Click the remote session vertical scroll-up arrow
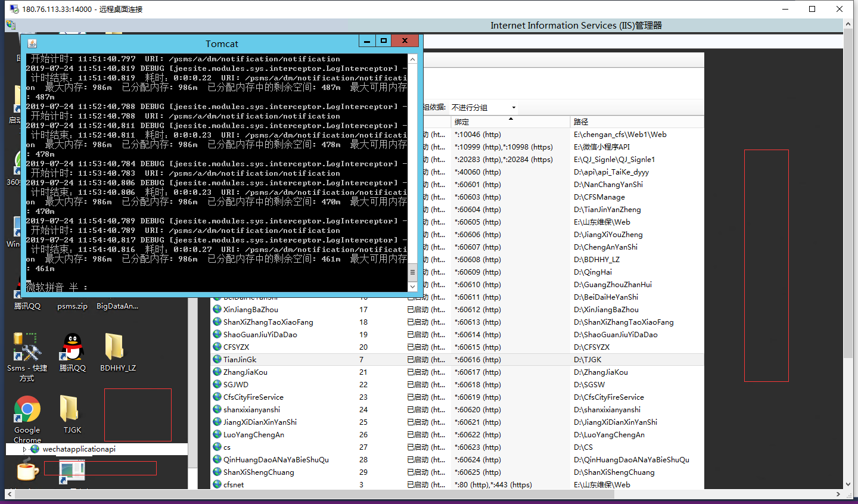858x504 pixels. point(848,24)
